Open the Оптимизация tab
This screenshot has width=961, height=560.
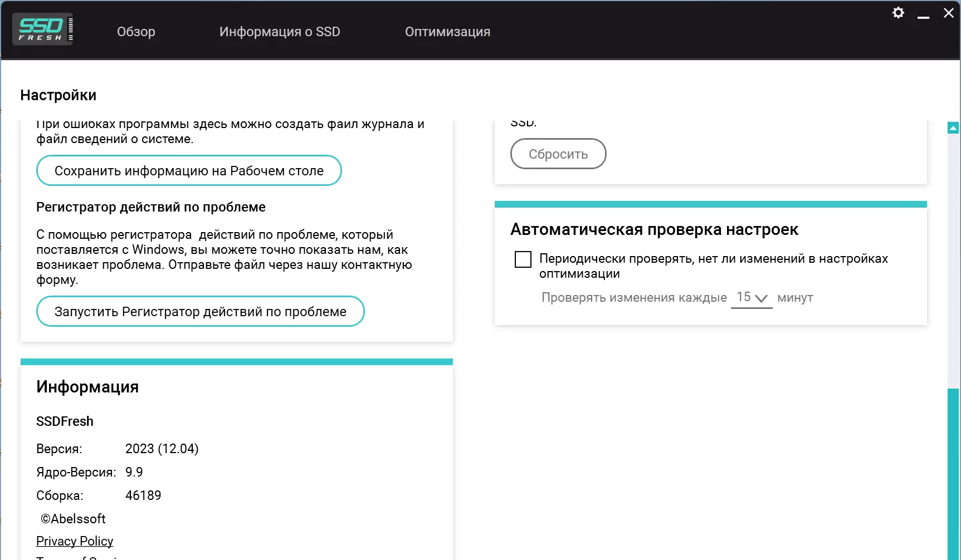(x=447, y=32)
